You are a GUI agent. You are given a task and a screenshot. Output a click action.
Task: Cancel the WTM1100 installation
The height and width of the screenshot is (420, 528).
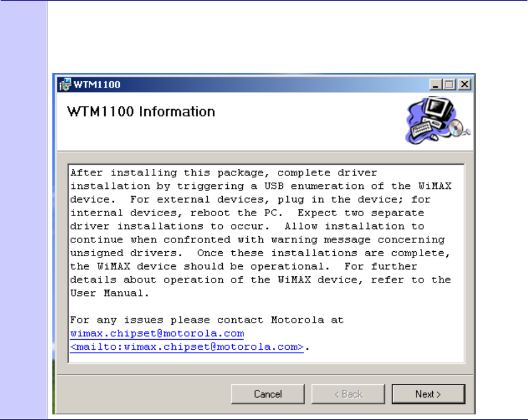tap(268, 394)
